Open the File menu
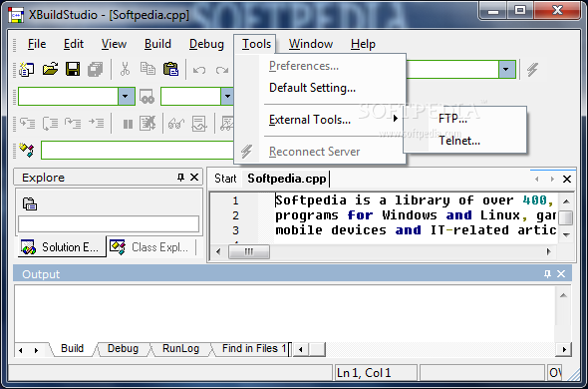Viewport: 588px width, 389px height. [x=37, y=44]
